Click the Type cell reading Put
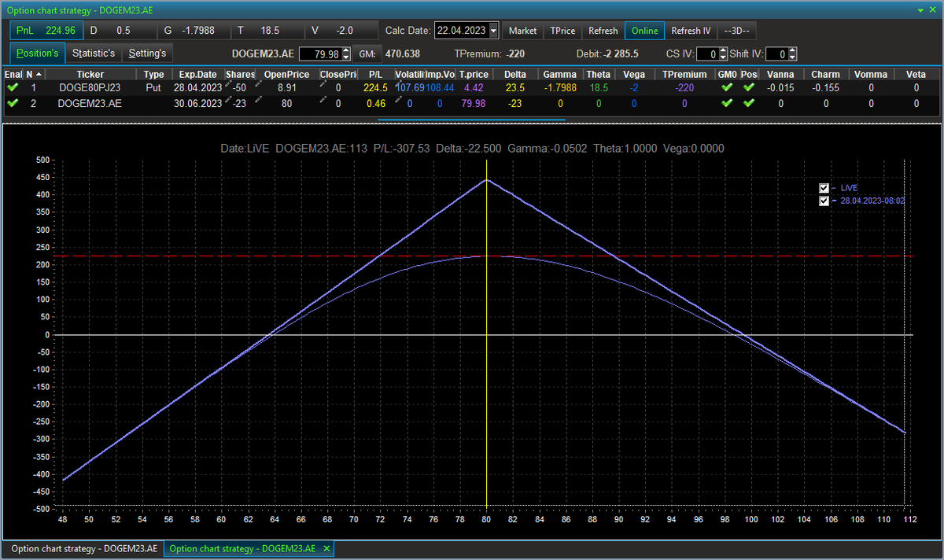944x560 pixels. [153, 88]
